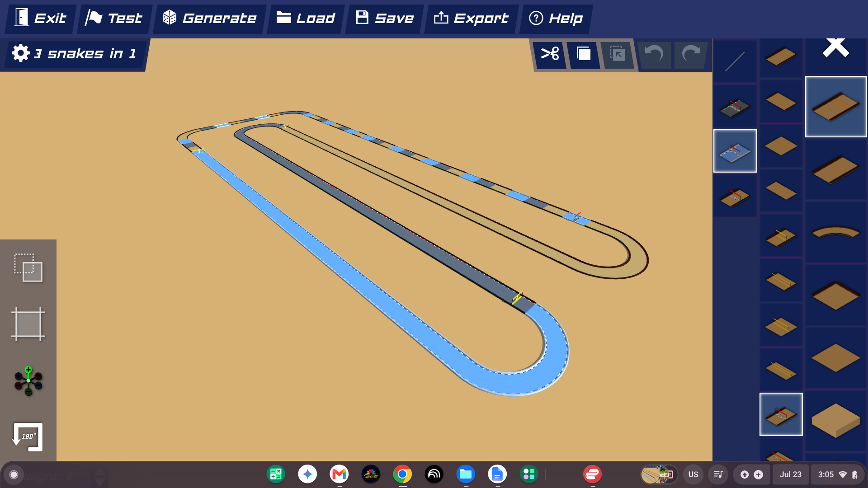Click the undo arrow icon
This screenshot has width=868, height=488.
[x=654, y=54]
